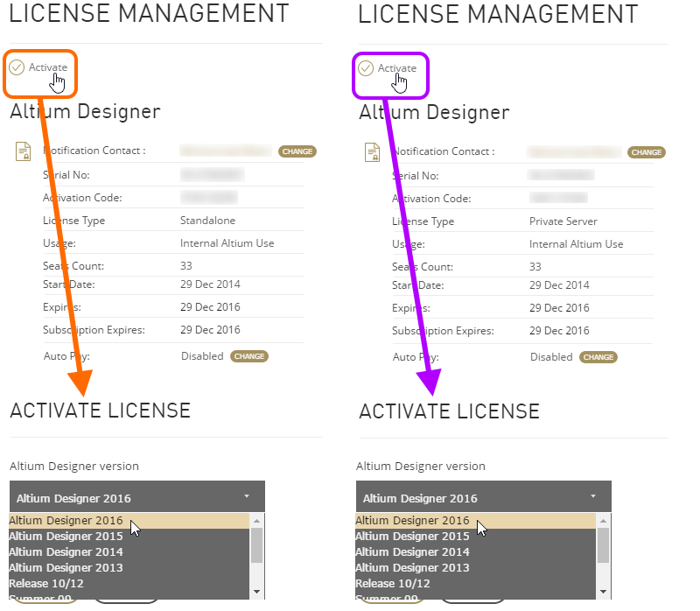This screenshot has height=611, width=700.
Task: Click the Activate checkmark icon above the Standalone license
Action: (x=17, y=67)
